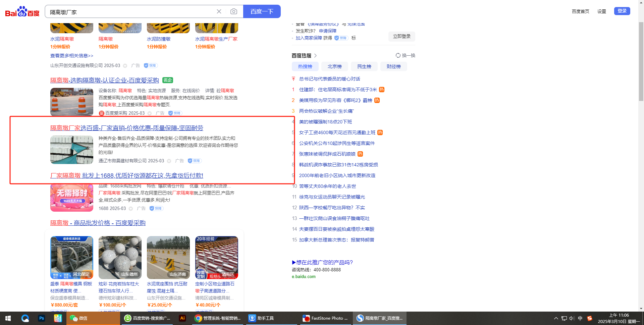Open hot search 加拿大新总理首次表态
Image resolution: width=644 pixels, height=325 pixels.
337,240
